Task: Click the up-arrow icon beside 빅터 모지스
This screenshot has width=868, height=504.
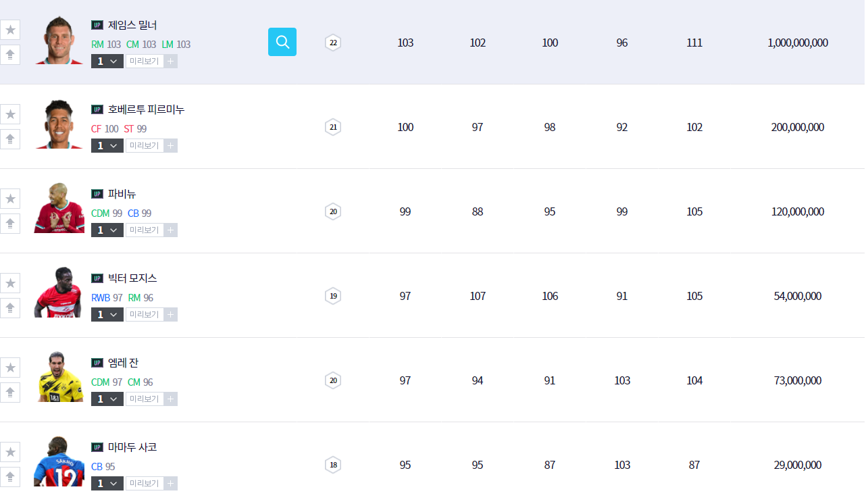Action: click(10, 308)
